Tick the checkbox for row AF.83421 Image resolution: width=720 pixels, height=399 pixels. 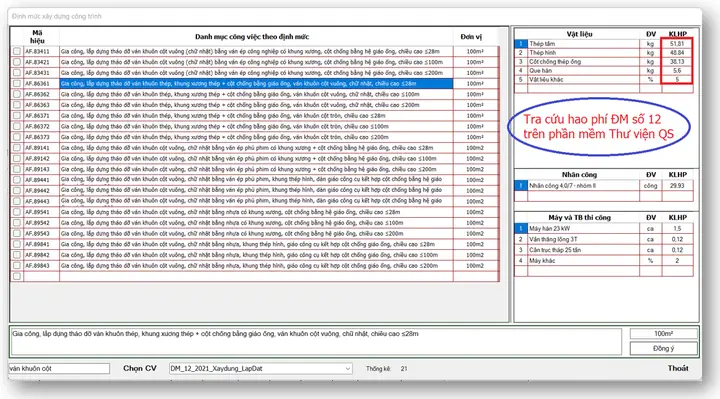pyautogui.click(x=17, y=62)
